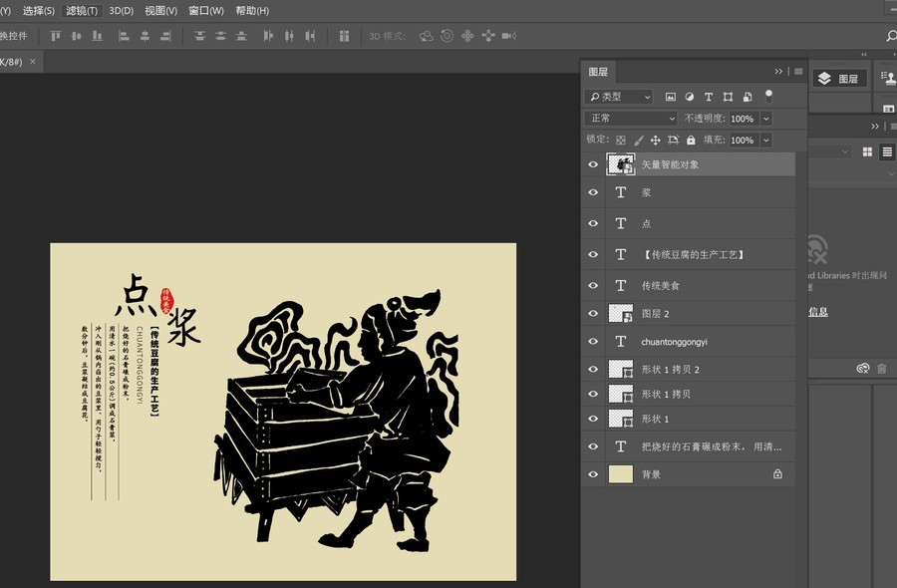
Task: Open the 信息 link in Libraries
Action: [x=818, y=312]
